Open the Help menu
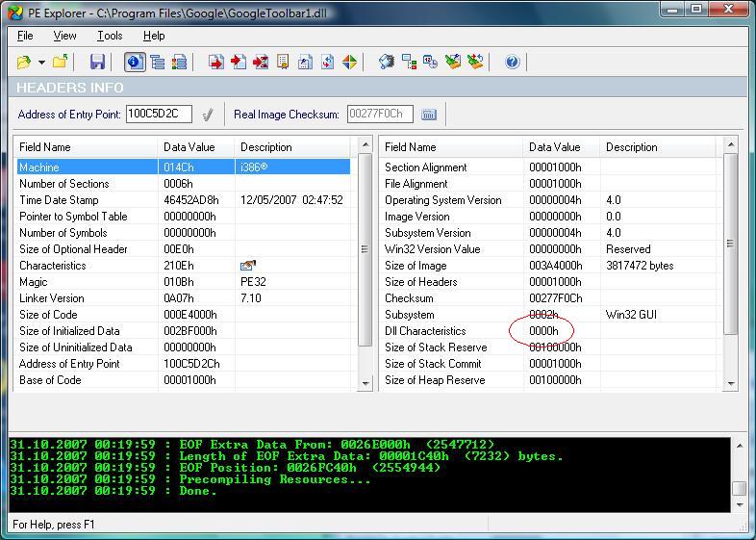Screen dimensions: 756x540 [x=154, y=36]
